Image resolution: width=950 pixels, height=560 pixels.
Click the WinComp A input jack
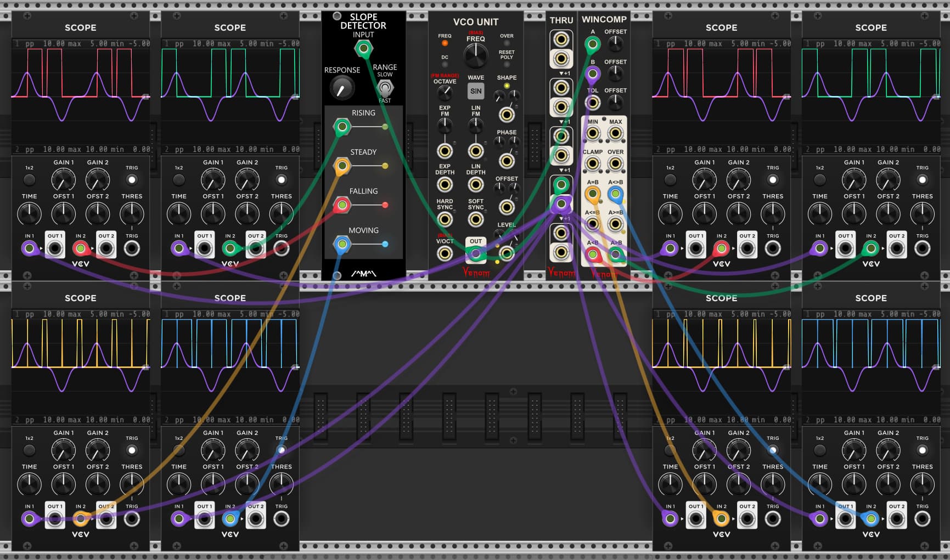point(592,44)
